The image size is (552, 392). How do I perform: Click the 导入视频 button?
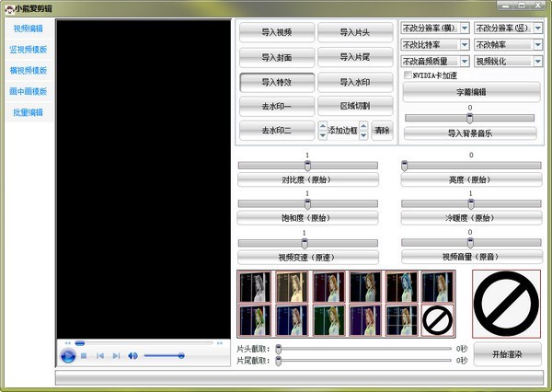point(277,32)
